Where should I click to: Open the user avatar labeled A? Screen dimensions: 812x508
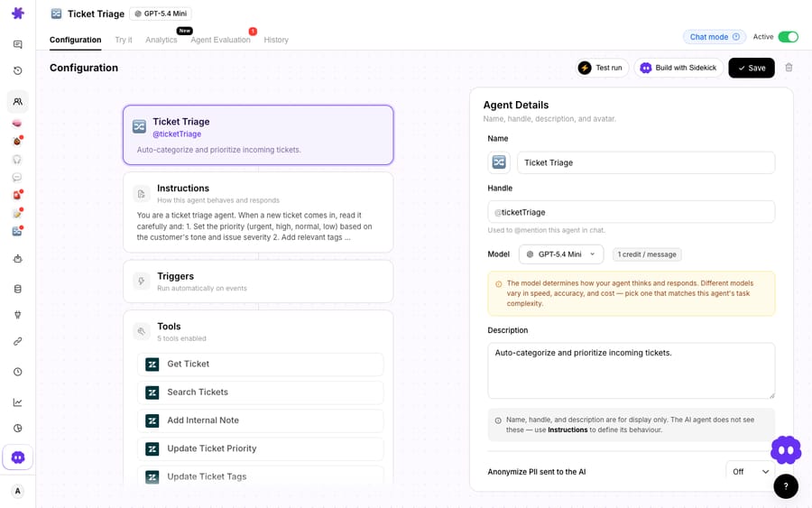[x=18, y=491]
